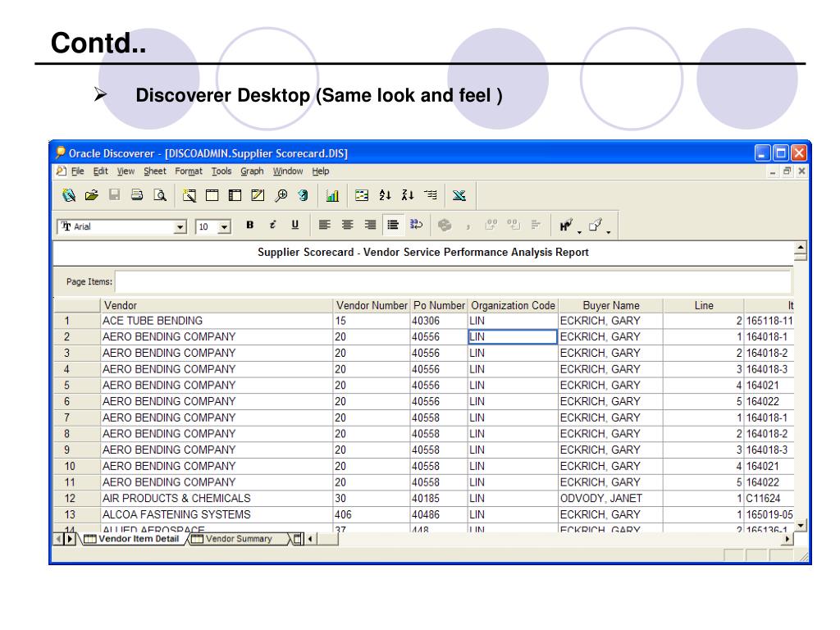The height and width of the screenshot is (630, 840).
Task: Open the Edit menu
Action: (101, 171)
